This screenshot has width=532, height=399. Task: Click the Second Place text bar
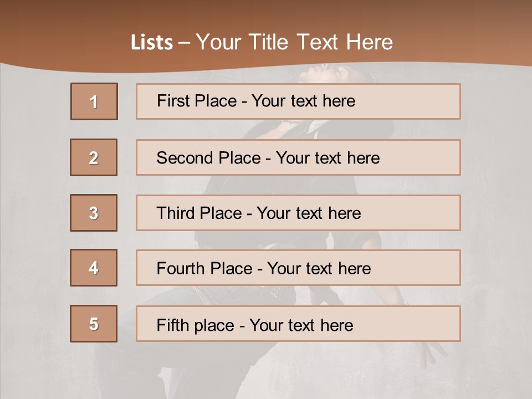click(298, 157)
